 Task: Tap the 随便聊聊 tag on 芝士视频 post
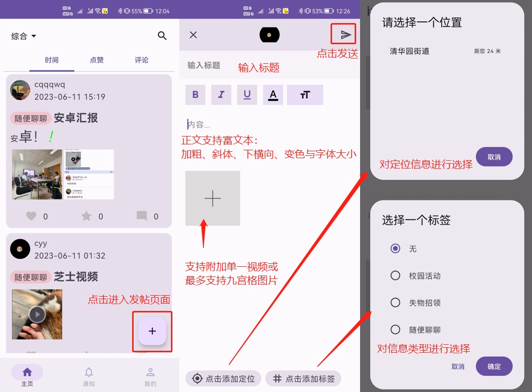point(31,277)
